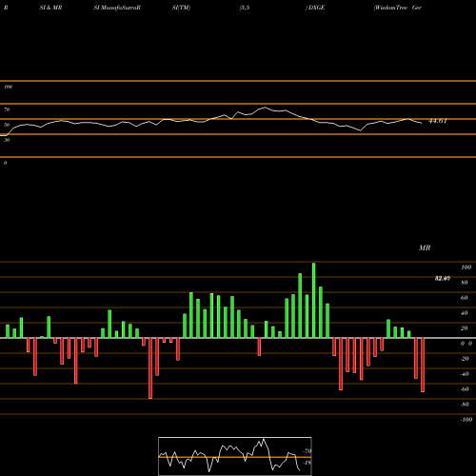The height and width of the screenshot is (476, 476).
Task: Click the MR axis label -20
Action: point(465,359)
